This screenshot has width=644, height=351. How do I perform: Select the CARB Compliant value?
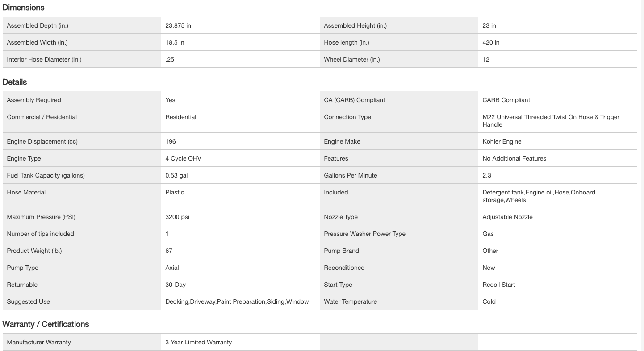(506, 100)
